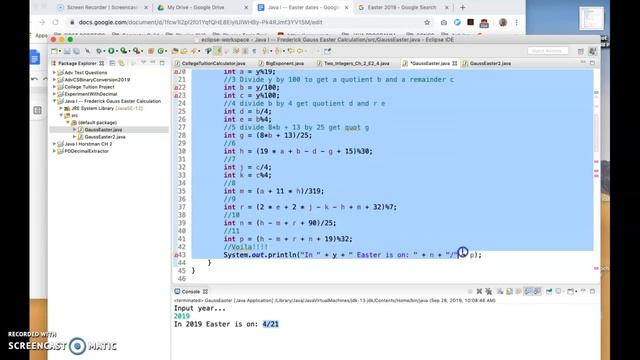
Task: Click the New Java Package icon
Action: (x=151, y=51)
